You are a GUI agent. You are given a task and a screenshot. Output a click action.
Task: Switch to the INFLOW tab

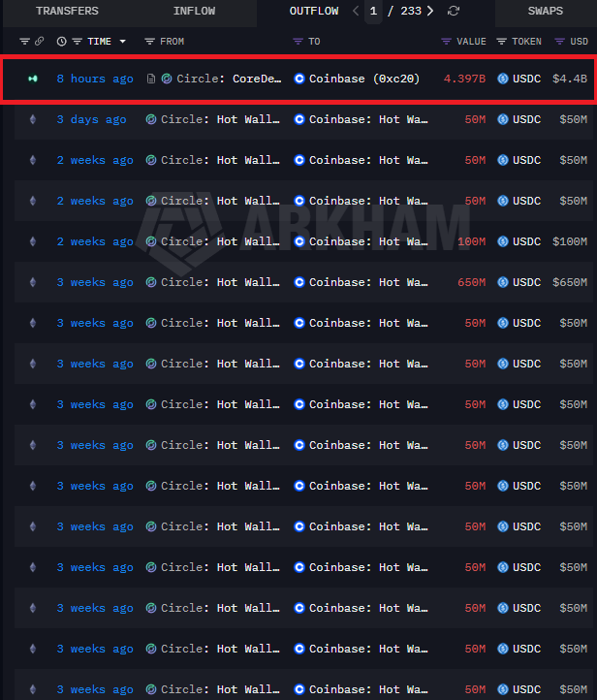tap(194, 12)
